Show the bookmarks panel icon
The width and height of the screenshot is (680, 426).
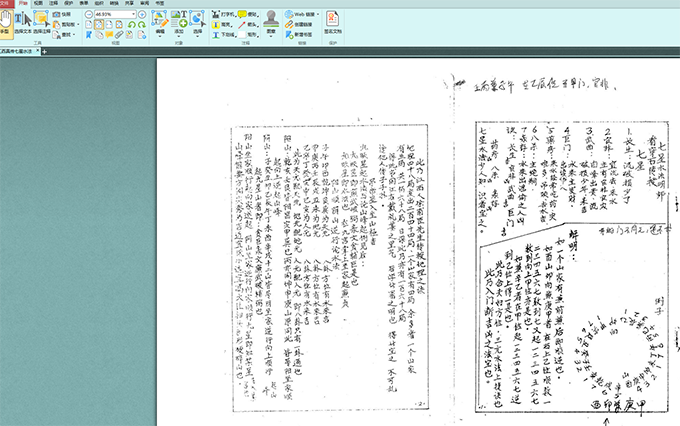point(89,35)
